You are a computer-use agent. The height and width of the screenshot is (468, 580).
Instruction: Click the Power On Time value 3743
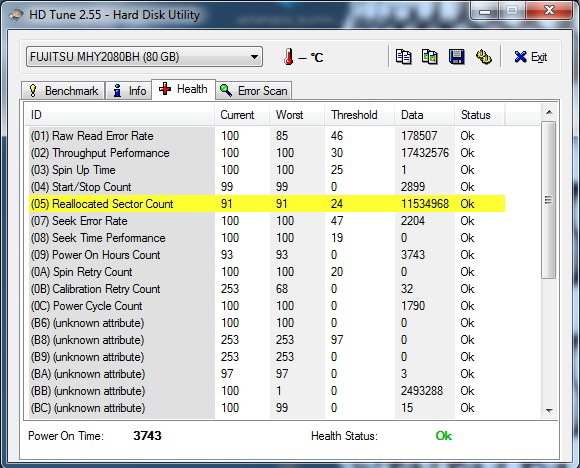click(x=147, y=436)
